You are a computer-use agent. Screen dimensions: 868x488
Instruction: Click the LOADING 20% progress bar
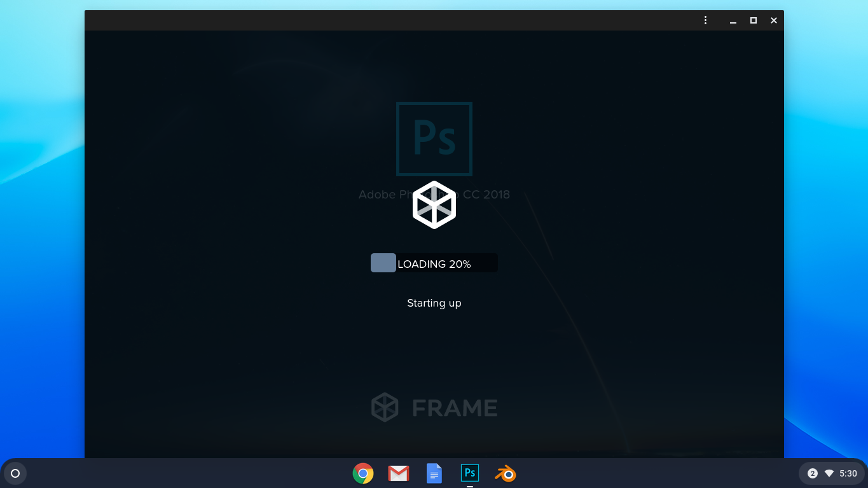(434, 263)
